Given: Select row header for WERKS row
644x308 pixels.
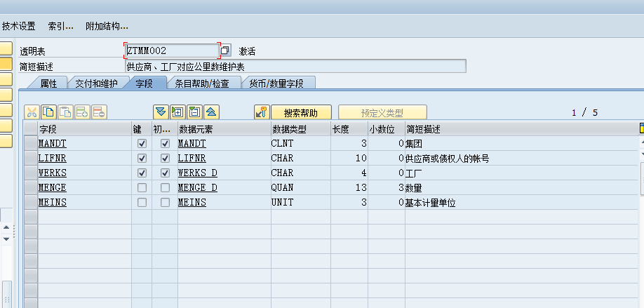Looking at the screenshot, I should coord(31,173).
